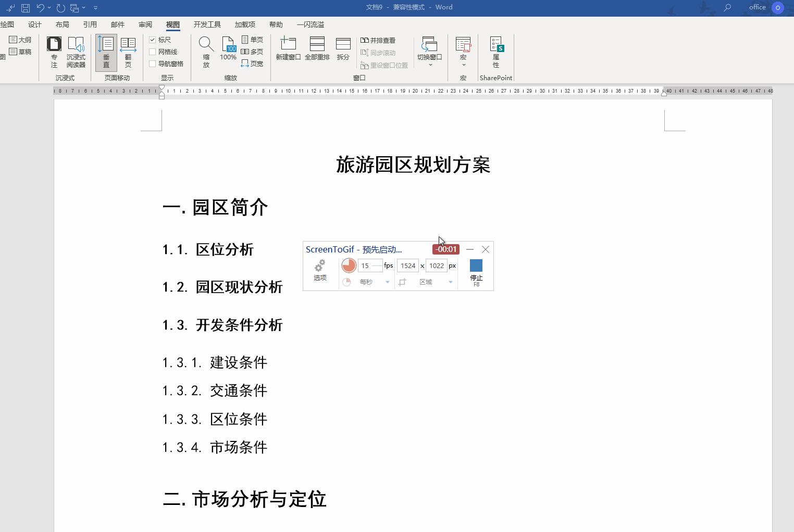Show the 导航窗格 (Navigation Pane)
Image resolution: width=794 pixels, height=532 pixels.
pos(153,64)
